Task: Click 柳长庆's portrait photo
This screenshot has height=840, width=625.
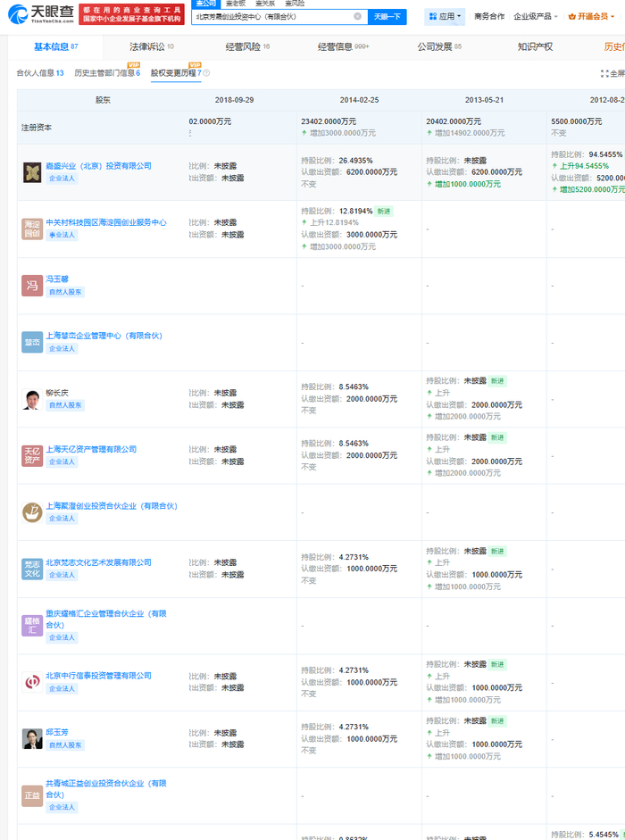Action: (32, 399)
